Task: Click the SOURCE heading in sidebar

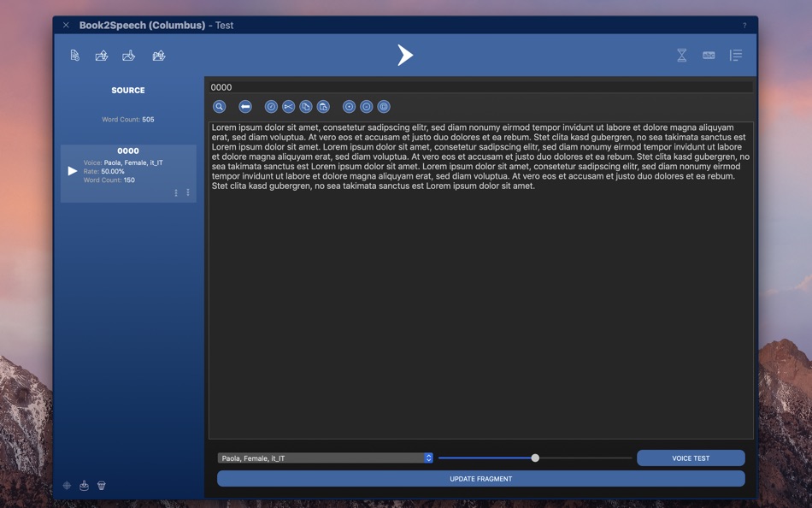Action: [x=128, y=90]
